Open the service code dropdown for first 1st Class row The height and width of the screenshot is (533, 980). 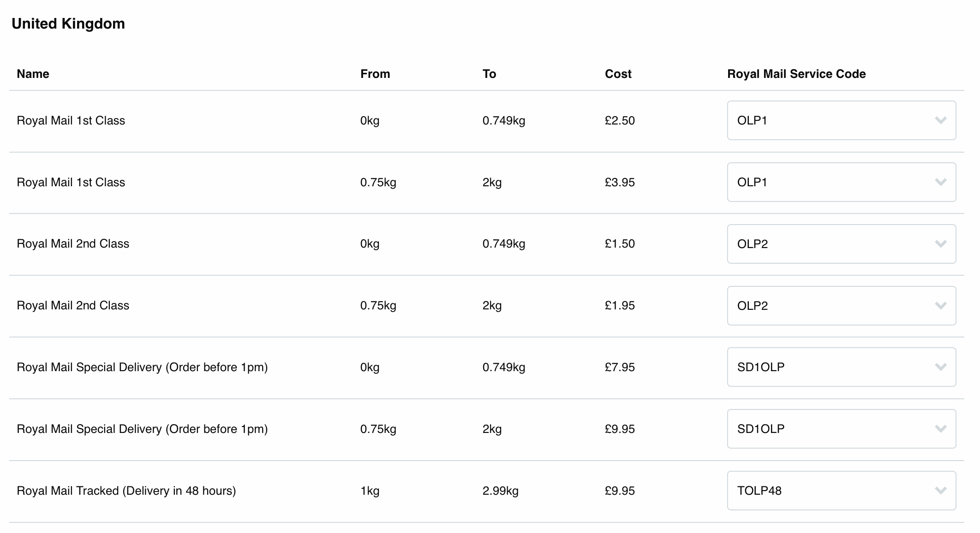[841, 120]
